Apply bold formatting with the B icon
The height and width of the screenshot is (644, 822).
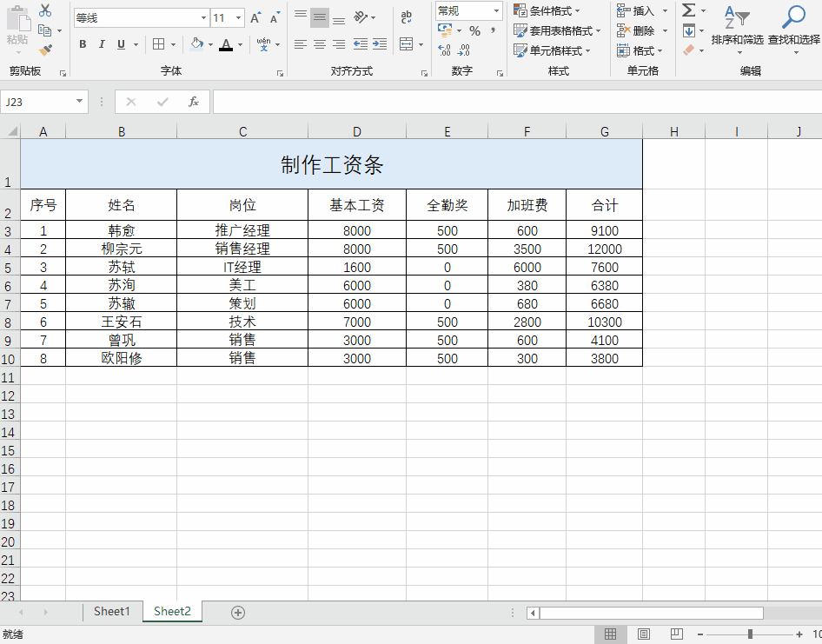pos(83,43)
